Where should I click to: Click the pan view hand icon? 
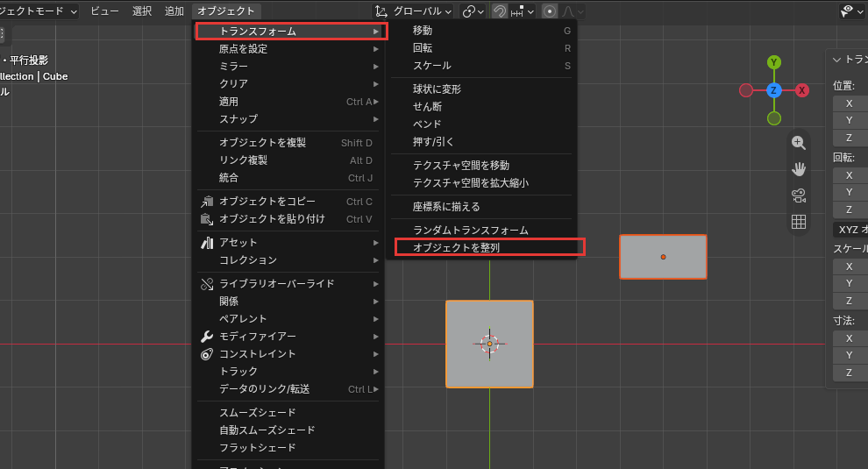tap(798, 169)
